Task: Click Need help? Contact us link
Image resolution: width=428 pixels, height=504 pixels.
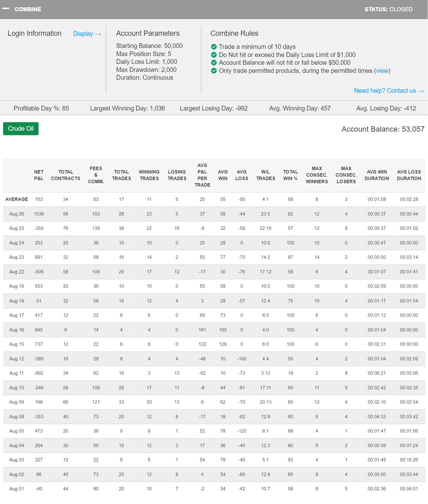Action: tap(388, 91)
